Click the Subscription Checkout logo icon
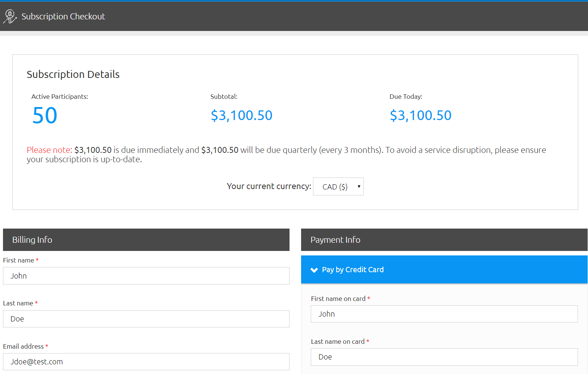The width and height of the screenshot is (588, 374). click(x=10, y=16)
